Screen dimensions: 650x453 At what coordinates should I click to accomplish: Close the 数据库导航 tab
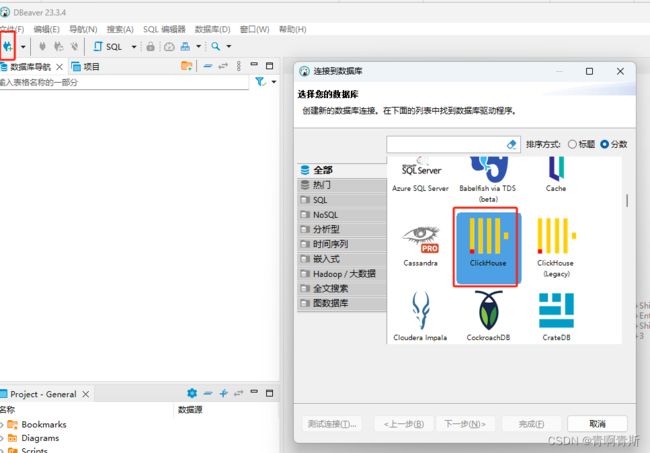pos(60,67)
